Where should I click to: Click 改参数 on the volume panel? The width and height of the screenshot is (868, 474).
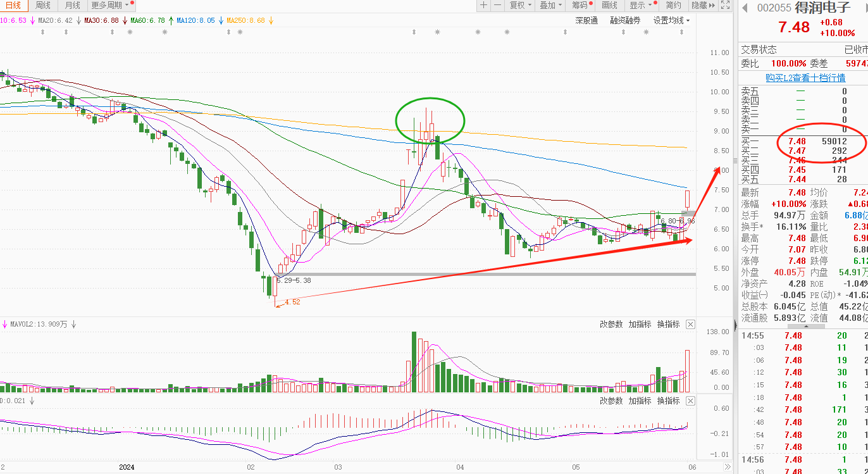coord(611,324)
